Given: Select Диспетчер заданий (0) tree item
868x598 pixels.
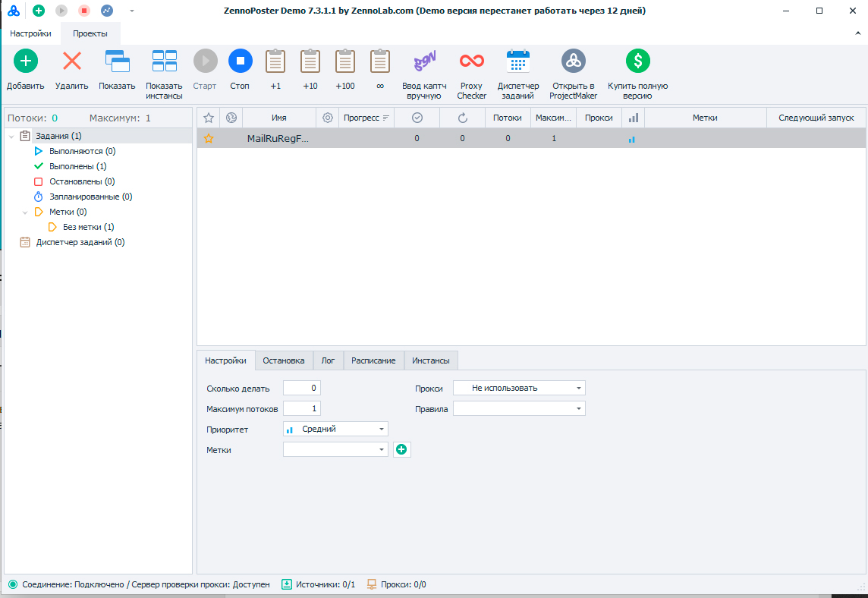Looking at the screenshot, I should coord(80,242).
